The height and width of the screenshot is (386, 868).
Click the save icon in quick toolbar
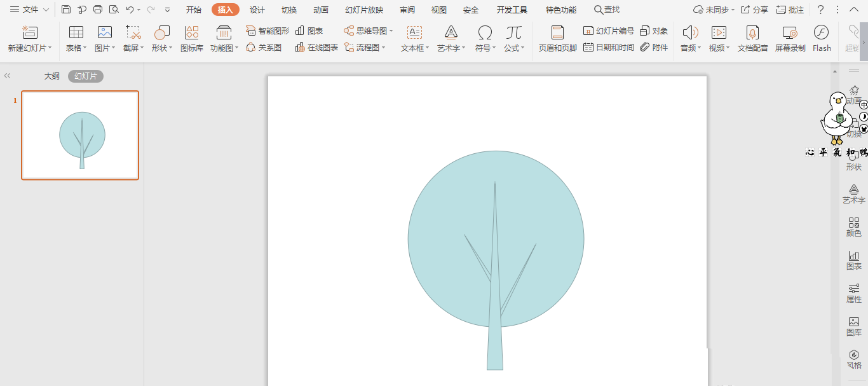pos(66,10)
